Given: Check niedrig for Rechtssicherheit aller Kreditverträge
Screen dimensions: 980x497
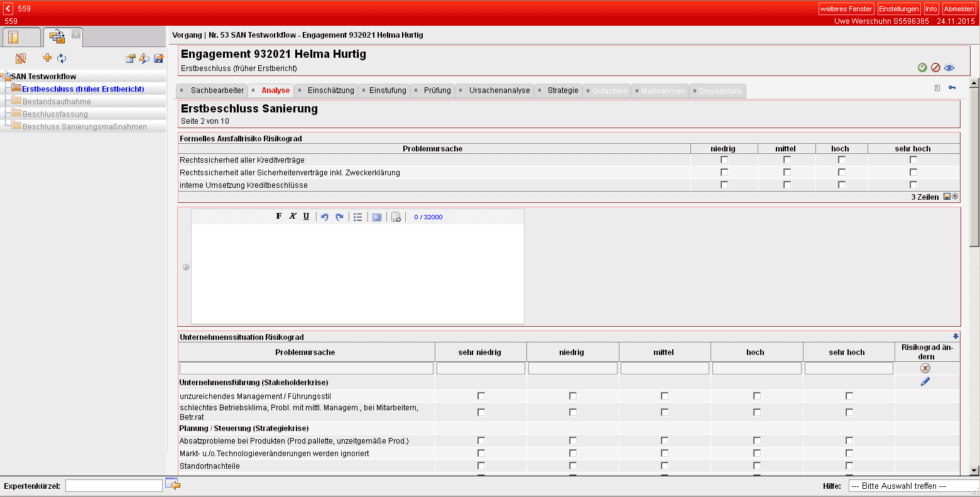Looking at the screenshot, I should tap(724, 160).
